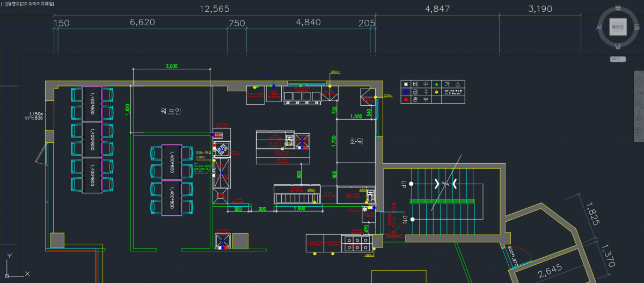Select Zoom Extents tool in navigation bar
Image resolution: width=644 pixels, height=283 pixels.
[x=639, y=103]
